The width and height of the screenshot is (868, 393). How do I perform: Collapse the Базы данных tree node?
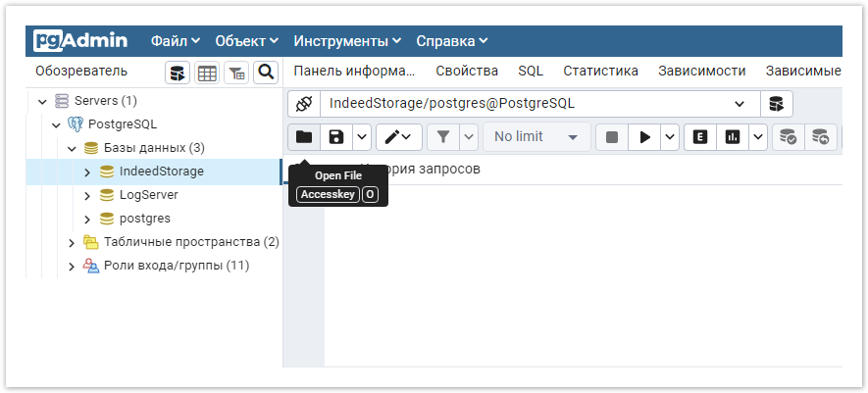point(72,148)
